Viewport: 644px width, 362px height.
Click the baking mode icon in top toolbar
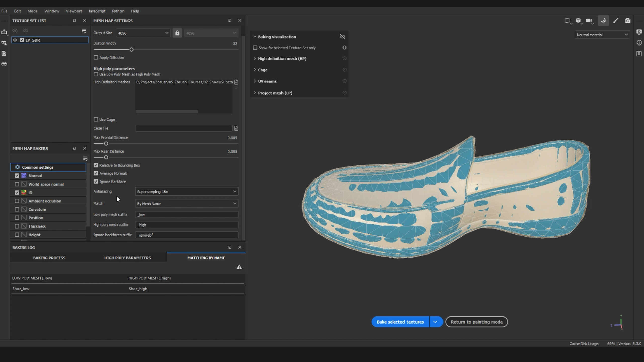[x=603, y=21]
